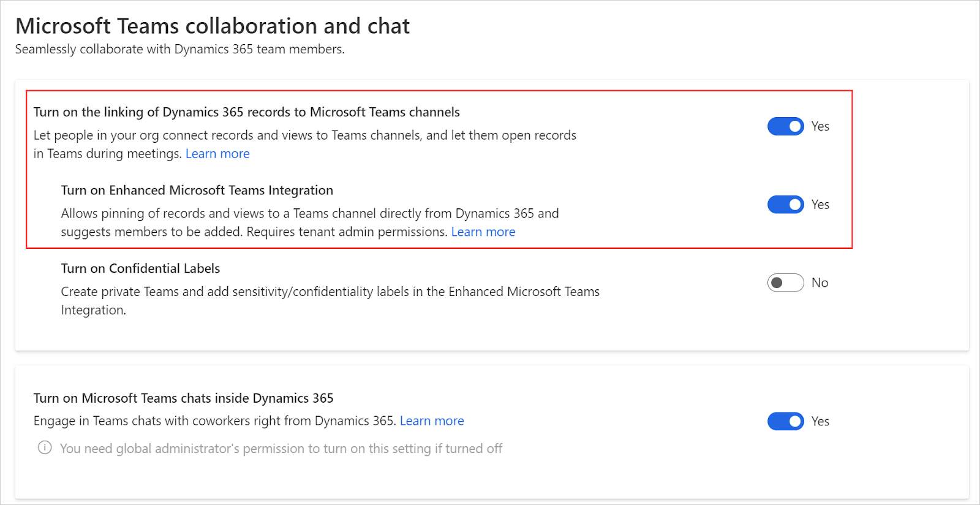Click the 'Yes' label beside linking records toggle
The height and width of the screenshot is (505, 980).
coord(820,126)
